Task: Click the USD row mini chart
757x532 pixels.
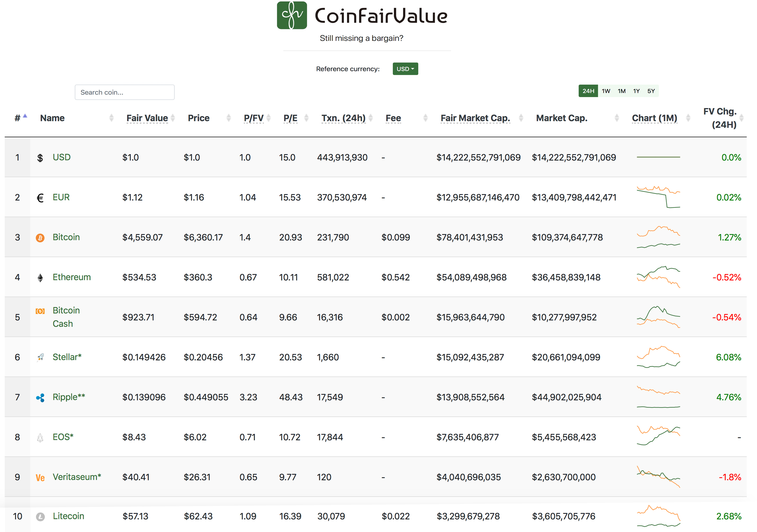Action: pos(658,157)
